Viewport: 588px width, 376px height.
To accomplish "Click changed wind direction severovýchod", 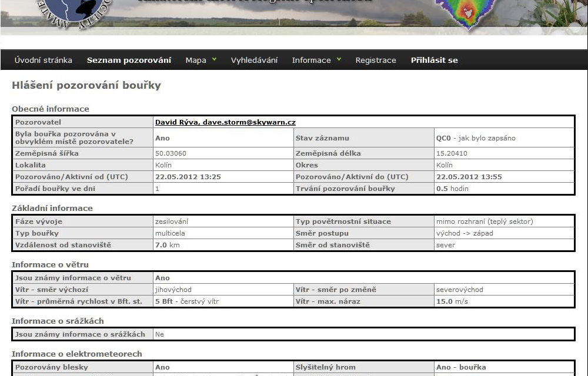I will (x=459, y=290).
